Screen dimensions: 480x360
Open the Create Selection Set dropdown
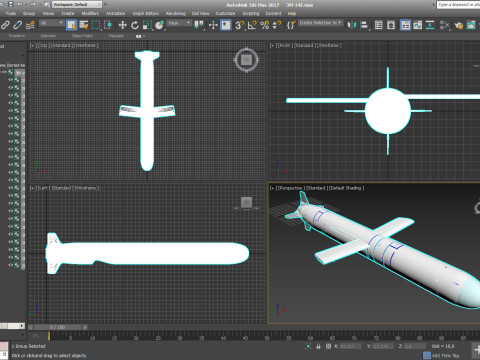[320, 23]
